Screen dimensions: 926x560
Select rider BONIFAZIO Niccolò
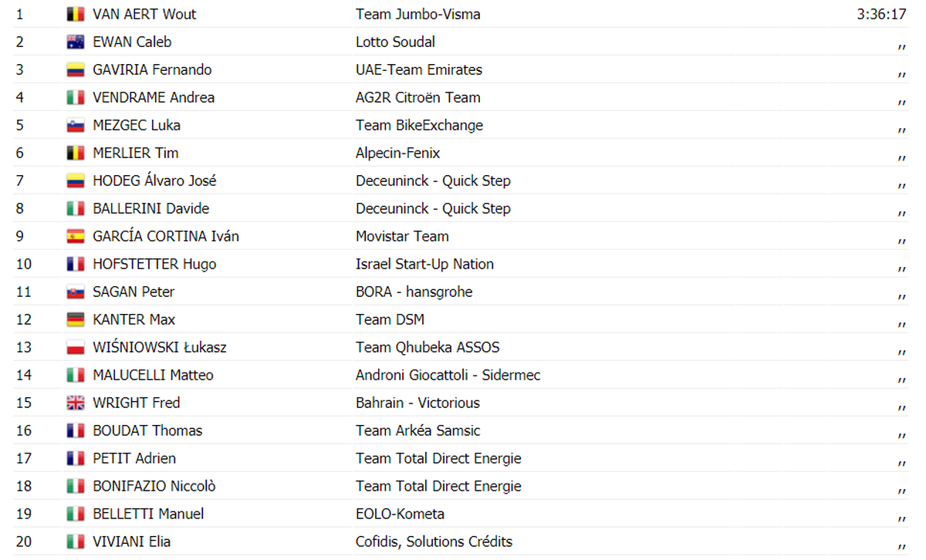point(154,486)
